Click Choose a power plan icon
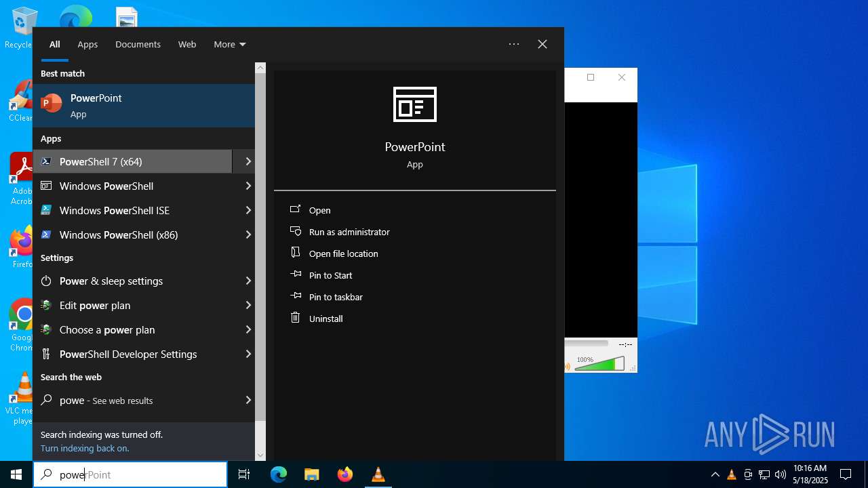Image resolution: width=868 pixels, height=488 pixels. pyautogui.click(x=46, y=329)
